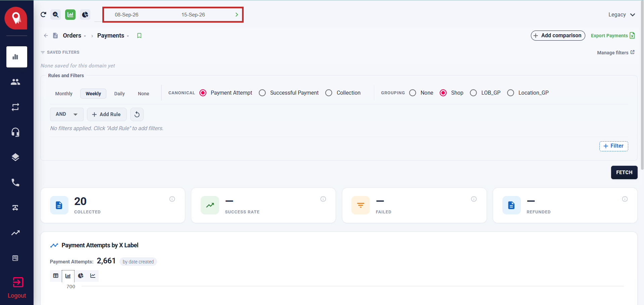Screen dimensions: 644x305
Task: Open the users group sidebar icon
Action: (x=15, y=82)
